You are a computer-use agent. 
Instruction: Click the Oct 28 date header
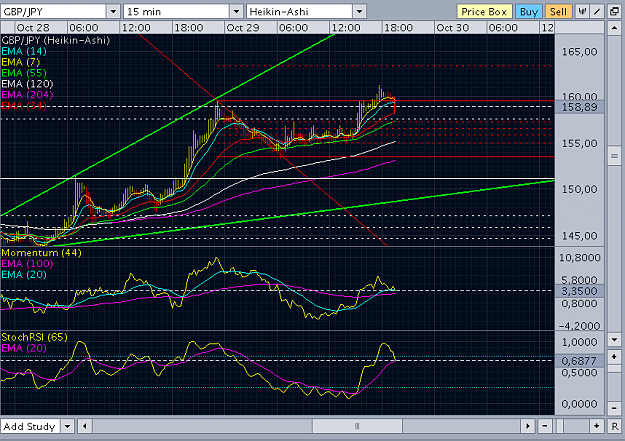[x=33, y=28]
